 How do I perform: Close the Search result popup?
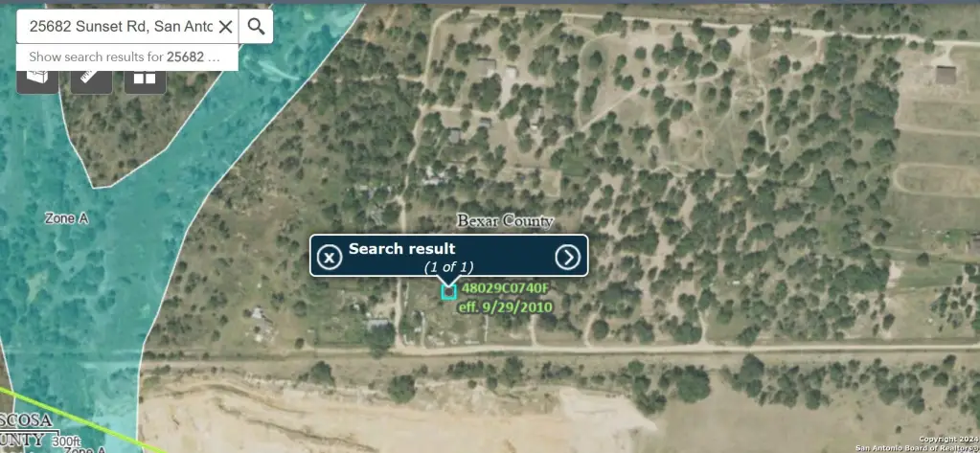329,257
